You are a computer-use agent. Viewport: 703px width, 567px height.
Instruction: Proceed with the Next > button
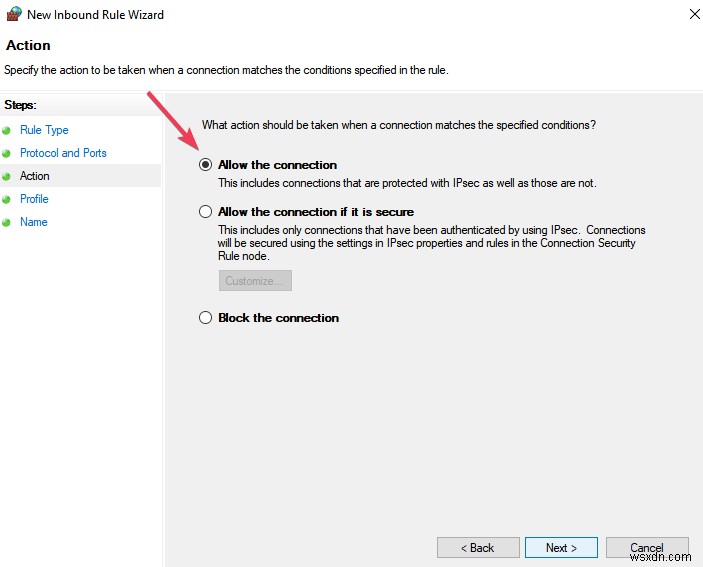point(561,548)
